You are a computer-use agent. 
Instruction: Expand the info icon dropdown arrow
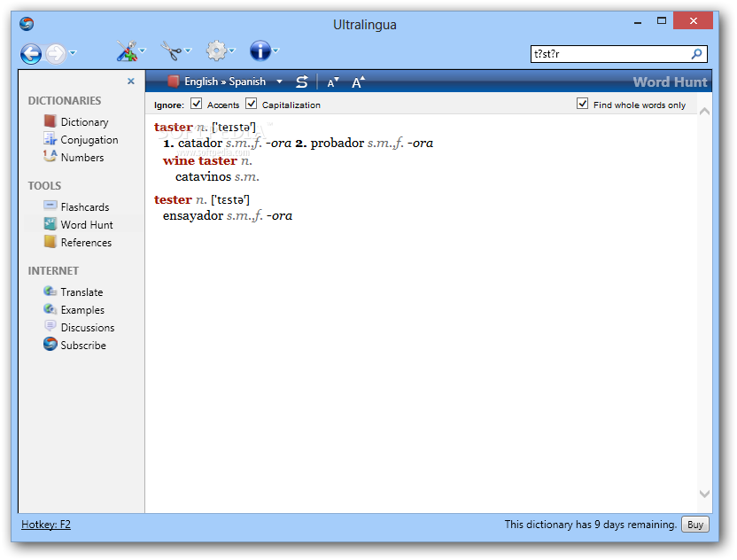click(275, 51)
